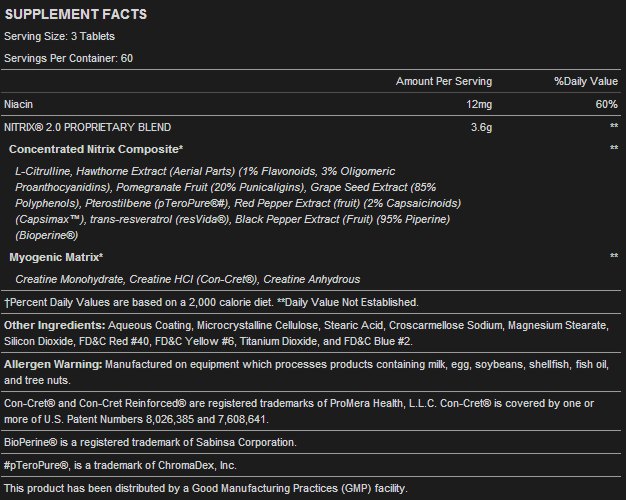Click the 3.6g blend amount

tap(481, 127)
